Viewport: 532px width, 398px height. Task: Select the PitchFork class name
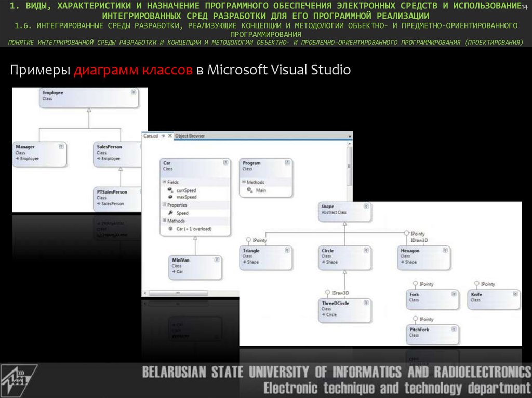pos(419,329)
